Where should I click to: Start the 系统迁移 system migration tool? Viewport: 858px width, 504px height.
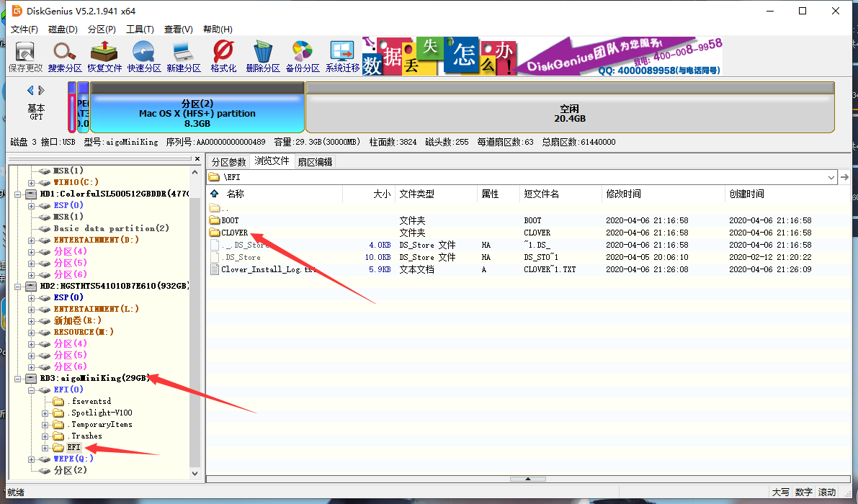[342, 57]
